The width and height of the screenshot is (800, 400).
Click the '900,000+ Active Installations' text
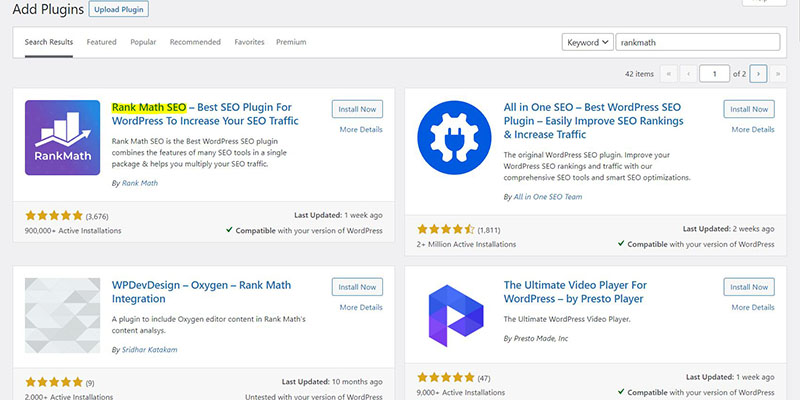click(73, 231)
